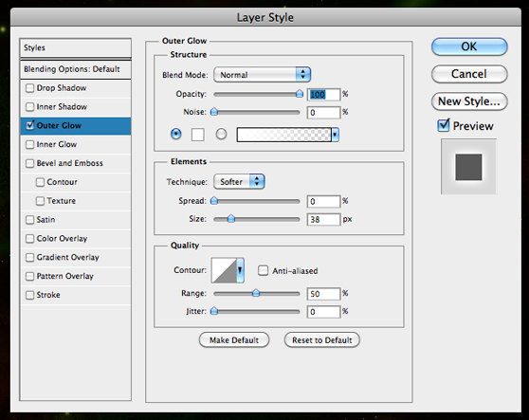The width and height of the screenshot is (529, 420).
Task: Expand the Contour picker dropdown arrow
Action: 240,270
